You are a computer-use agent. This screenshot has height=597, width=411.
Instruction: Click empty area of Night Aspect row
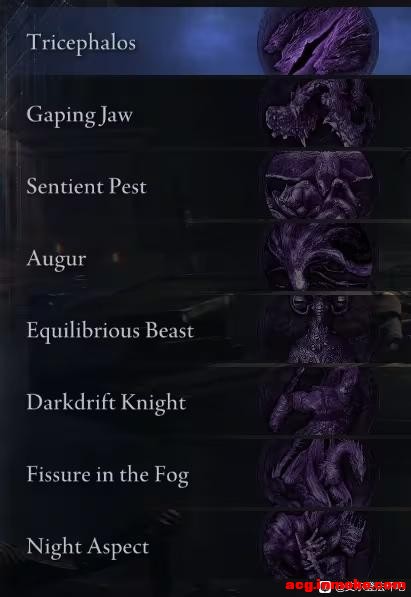[206, 546]
